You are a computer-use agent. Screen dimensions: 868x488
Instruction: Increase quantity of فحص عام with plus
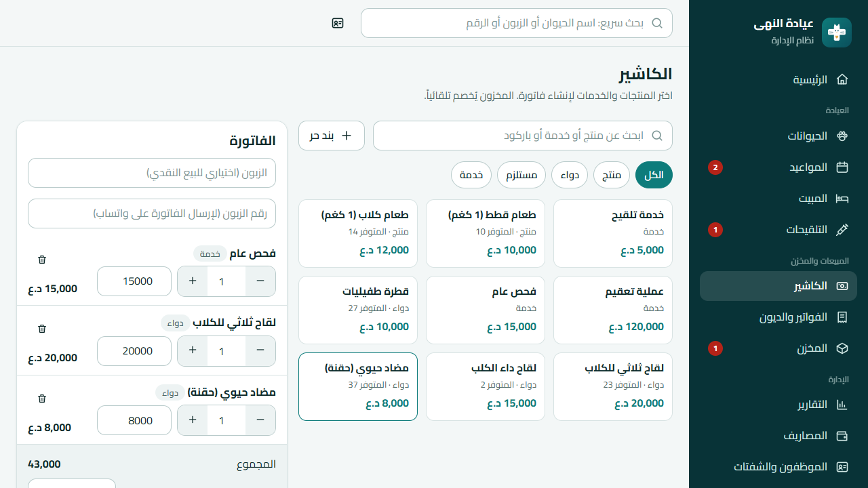point(193,281)
